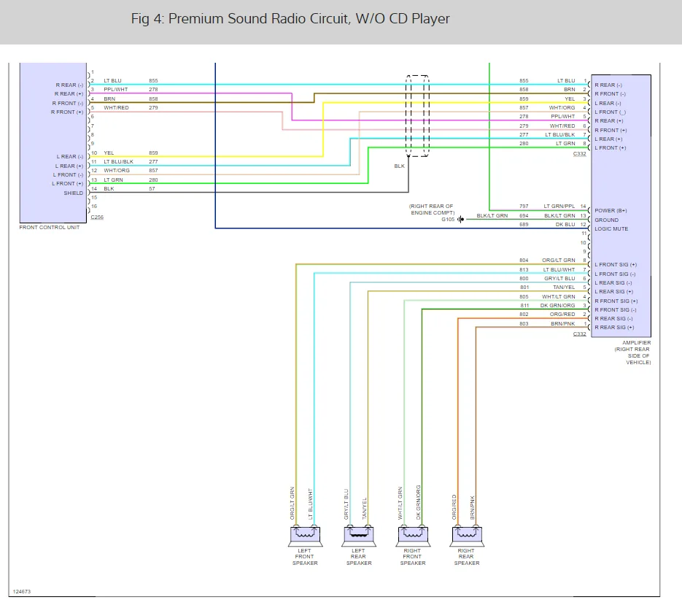This screenshot has width=682, height=616.
Task: Click the 'LEFT FRONT SPEAKER' caption
Action: 305,557
